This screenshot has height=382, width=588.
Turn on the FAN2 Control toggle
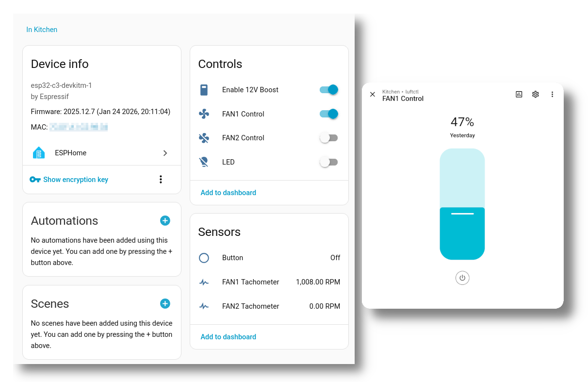(x=328, y=138)
